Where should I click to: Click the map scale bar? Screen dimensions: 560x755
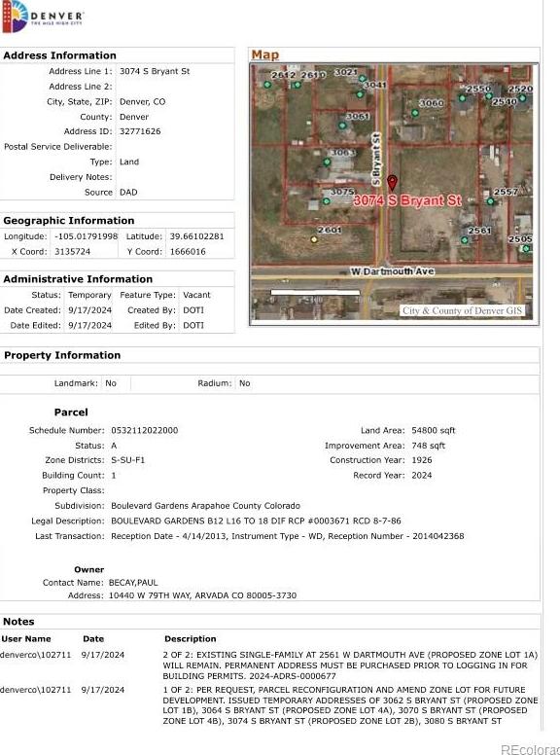(x=315, y=292)
